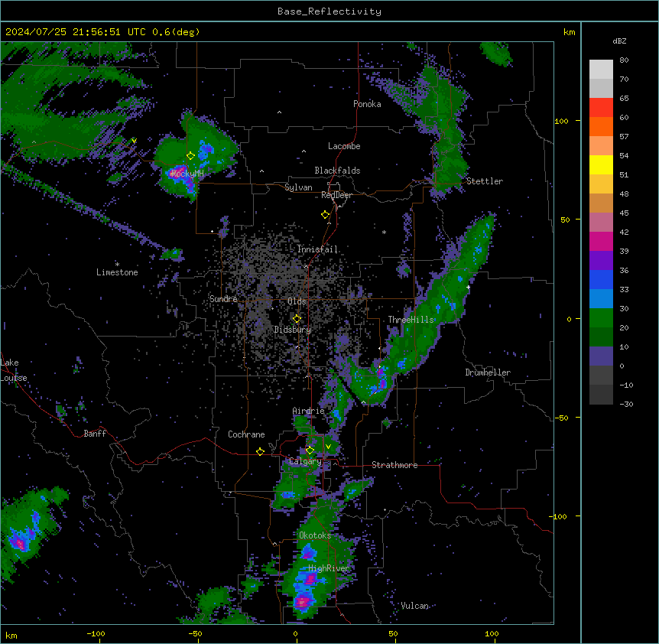Screen dimensions: 659x644
Task: Click the Calgary city label
Action: click(x=305, y=461)
